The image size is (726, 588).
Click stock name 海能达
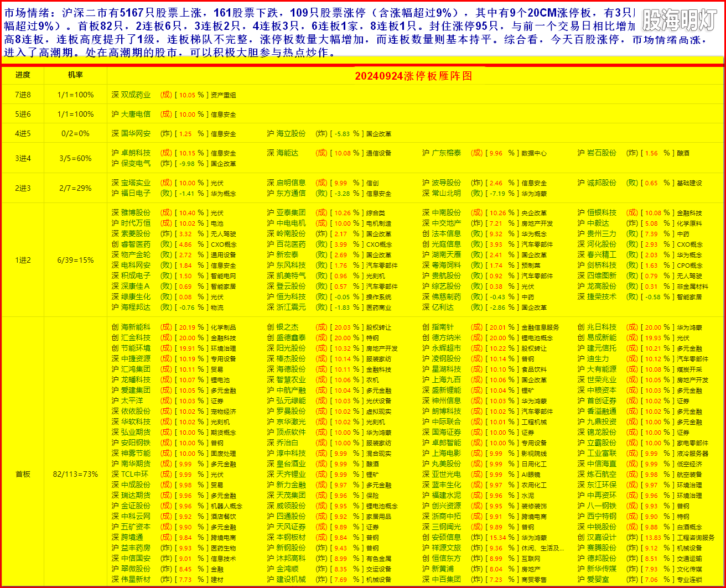pos(287,153)
